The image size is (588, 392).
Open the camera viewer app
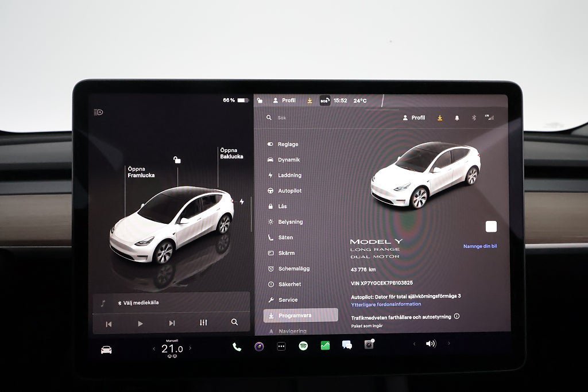tap(259, 346)
